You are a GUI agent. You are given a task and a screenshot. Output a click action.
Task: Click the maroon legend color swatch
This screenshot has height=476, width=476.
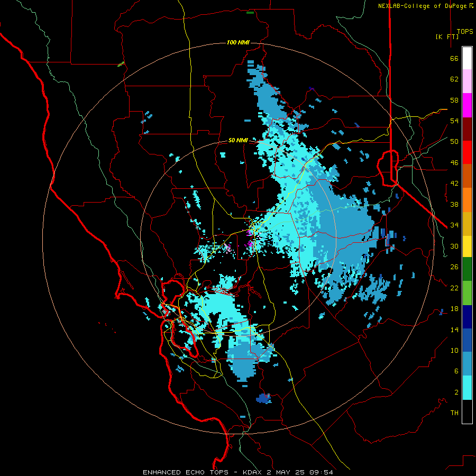(x=467, y=129)
